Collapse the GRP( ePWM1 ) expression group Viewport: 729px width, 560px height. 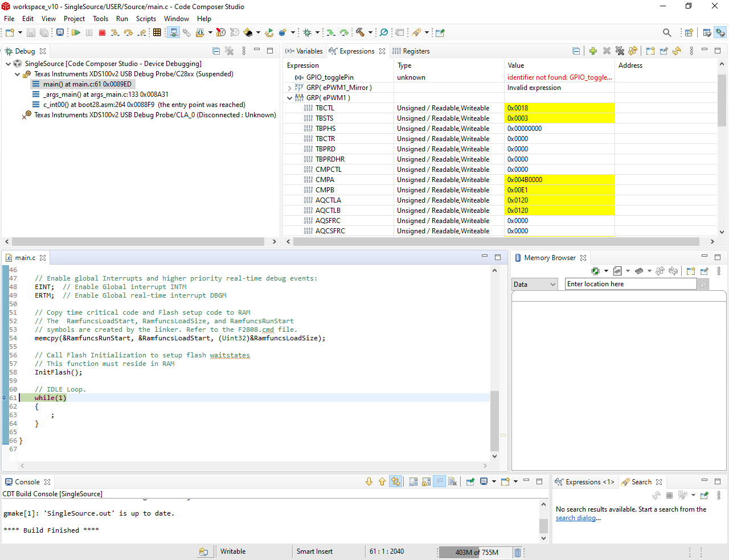(290, 98)
